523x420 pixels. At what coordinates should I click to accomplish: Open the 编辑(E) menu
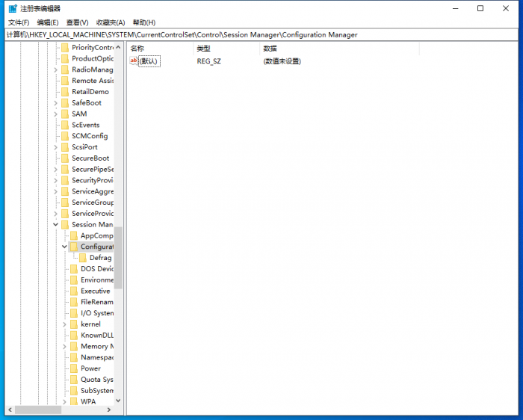click(x=48, y=22)
